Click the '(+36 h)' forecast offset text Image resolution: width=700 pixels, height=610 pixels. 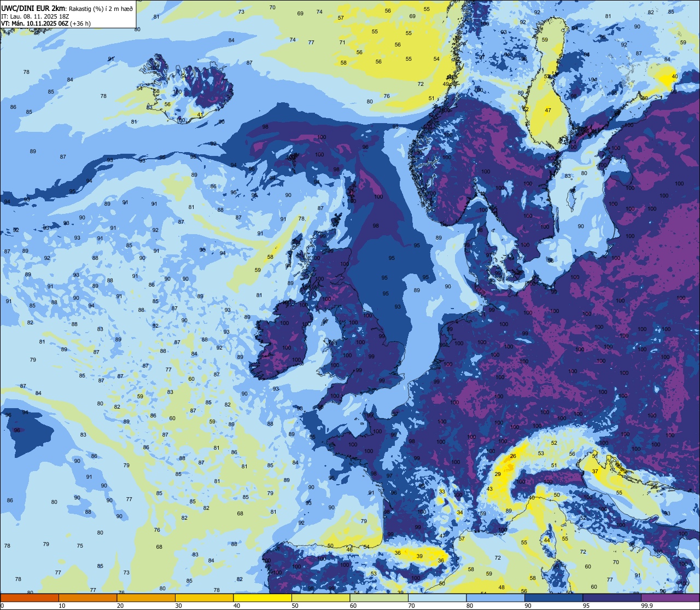pyautogui.click(x=80, y=24)
